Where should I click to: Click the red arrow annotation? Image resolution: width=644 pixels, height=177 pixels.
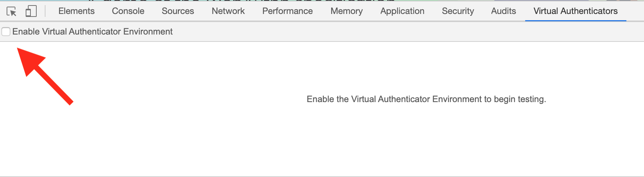tap(45, 76)
